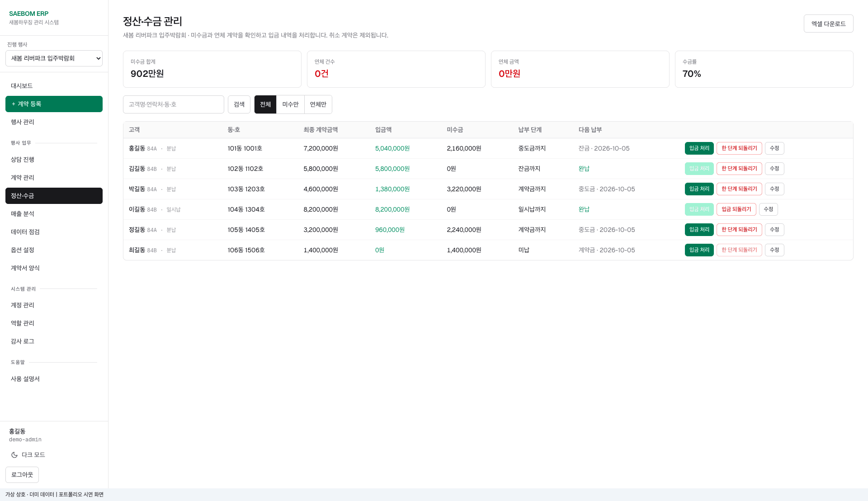Select the 연체만 filter tab
Viewport: 868px width, 501px height.
pos(318,104)
